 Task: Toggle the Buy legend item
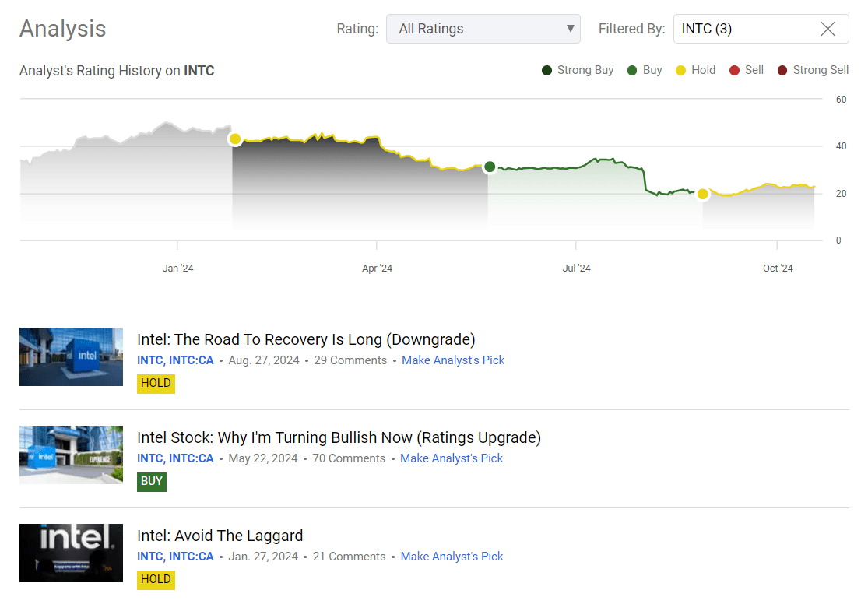point(645,70)
